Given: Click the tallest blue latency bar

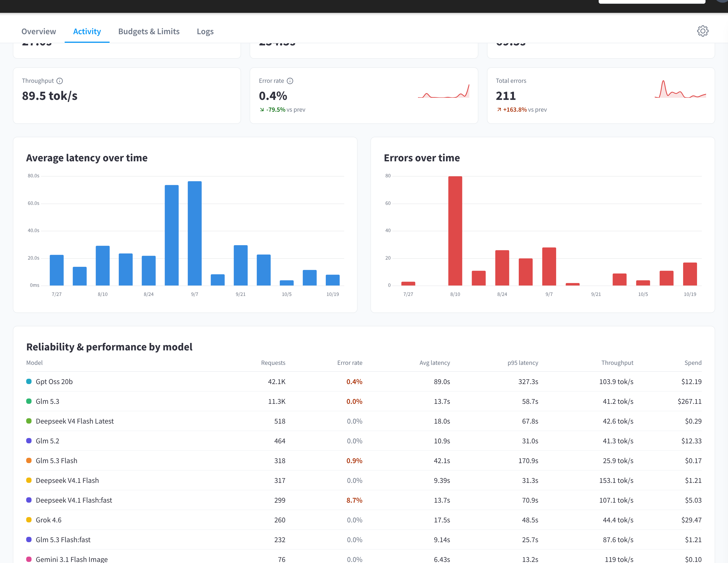Looking at the screenshot, I should pos(195,233).
